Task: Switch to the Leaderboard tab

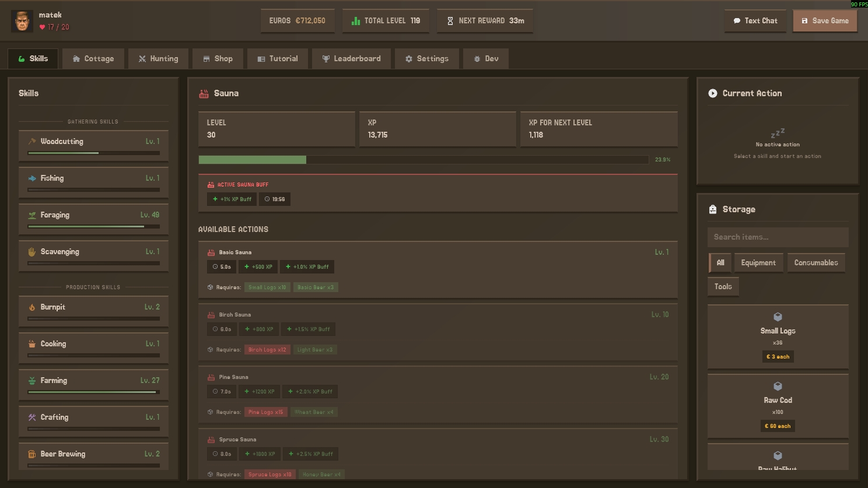Action: (x=351, y=59)
